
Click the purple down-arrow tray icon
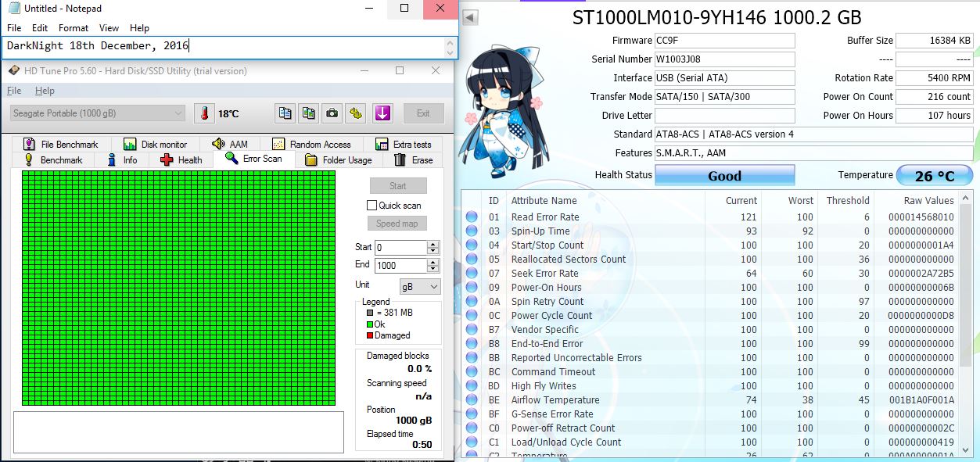coord(382,113)
